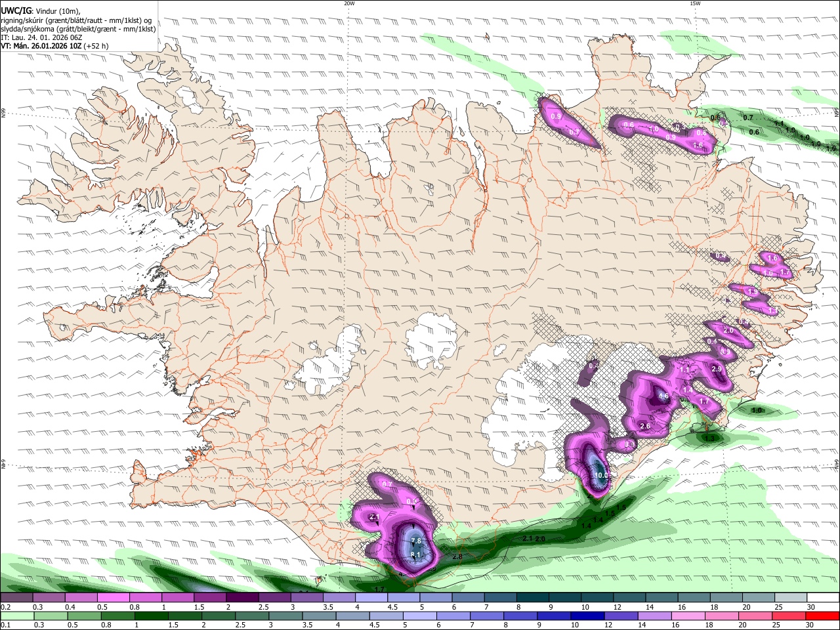Click the dark blue 10 swatch in rain scale

point(587,616)
